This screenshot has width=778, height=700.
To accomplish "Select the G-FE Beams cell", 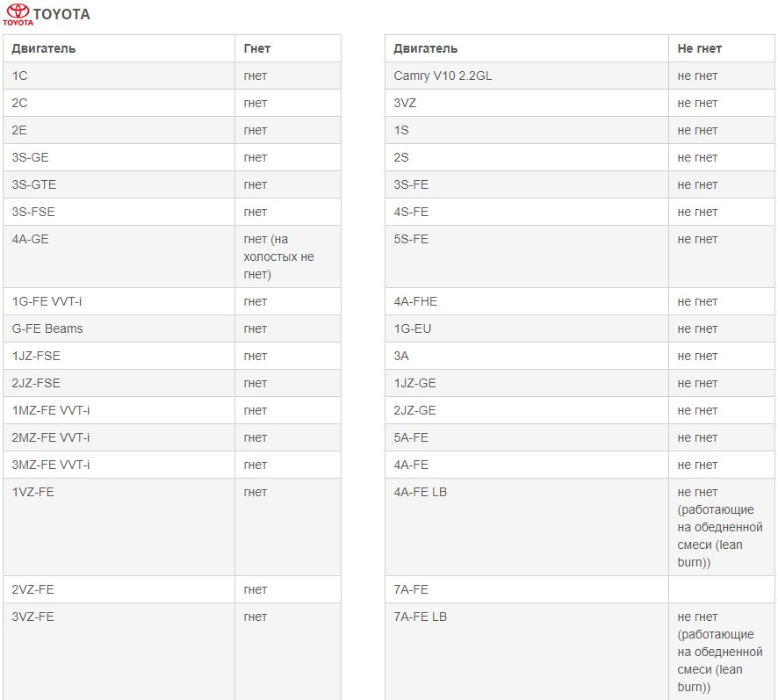I will (x=47, y=328).
